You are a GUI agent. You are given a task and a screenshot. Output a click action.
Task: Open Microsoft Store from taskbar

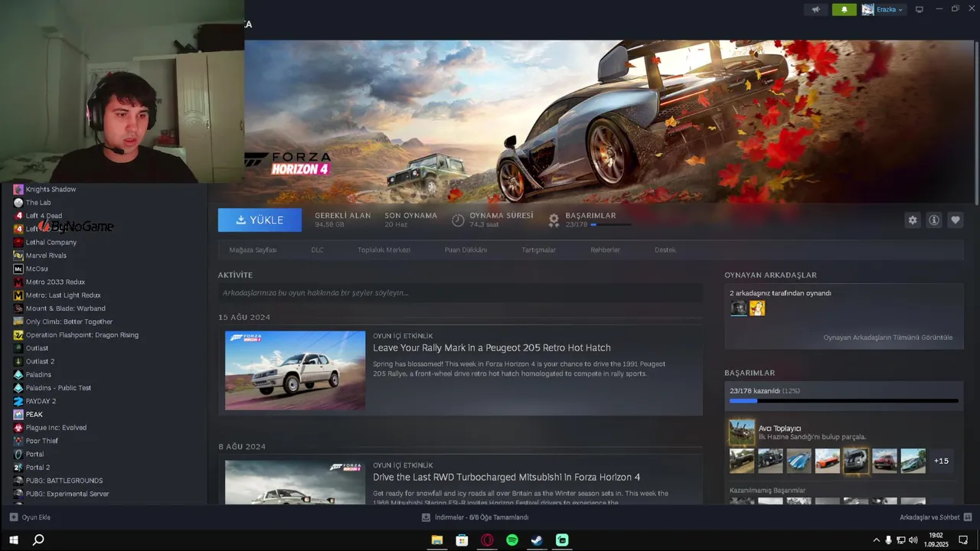(462, 540)
